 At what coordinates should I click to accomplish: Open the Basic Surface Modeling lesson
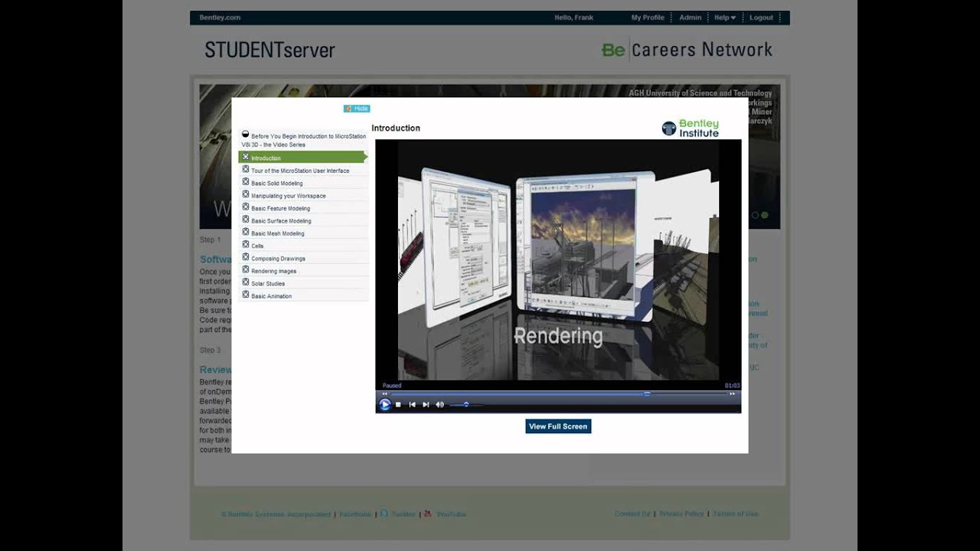tap(281, 221)
